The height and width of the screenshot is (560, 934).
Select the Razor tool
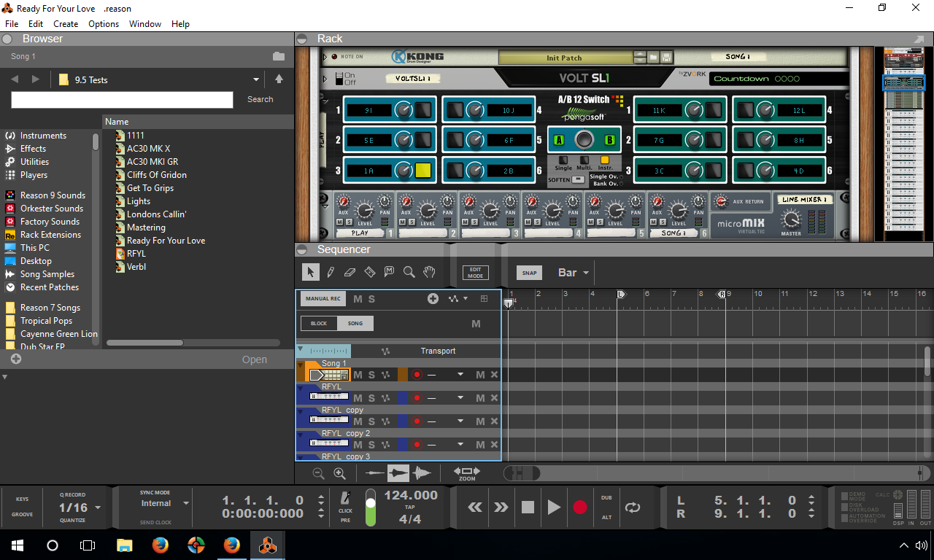pyautogui.click(x=369, y=272)
